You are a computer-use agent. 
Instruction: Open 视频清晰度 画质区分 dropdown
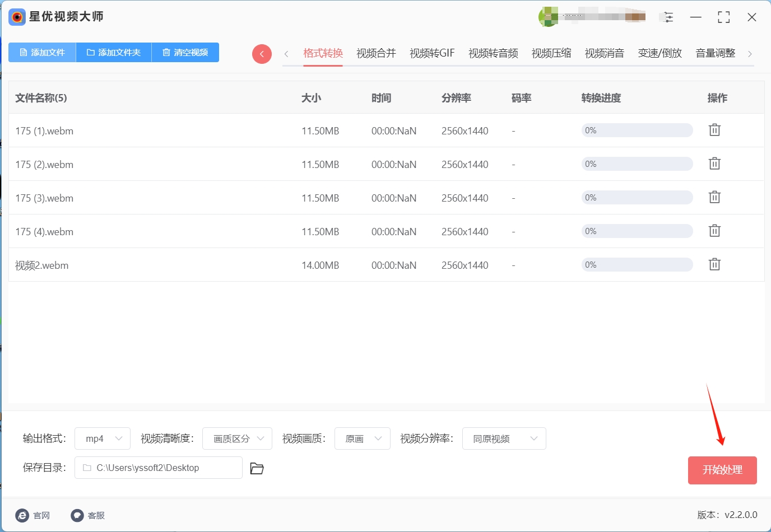[237, 438]
